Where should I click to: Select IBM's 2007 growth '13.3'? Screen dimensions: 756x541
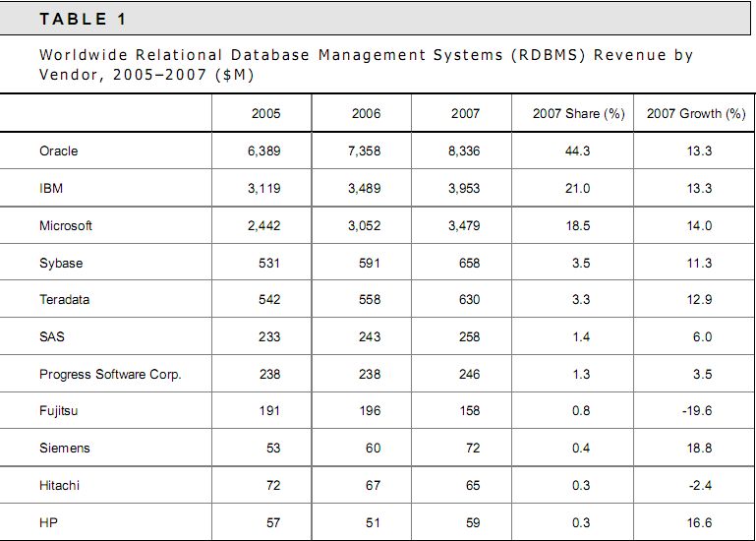(699, 188)
